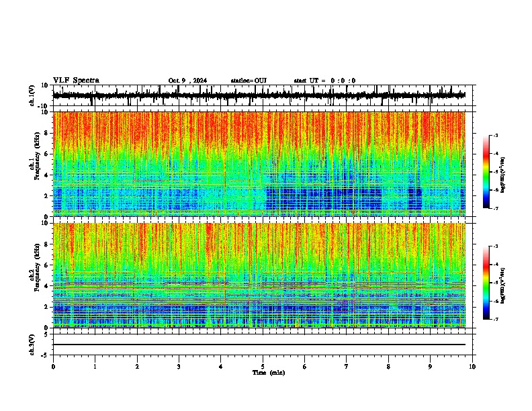
Task: Click the color scale bar beside ch.1 spectrogram
Action: [486, 172]
